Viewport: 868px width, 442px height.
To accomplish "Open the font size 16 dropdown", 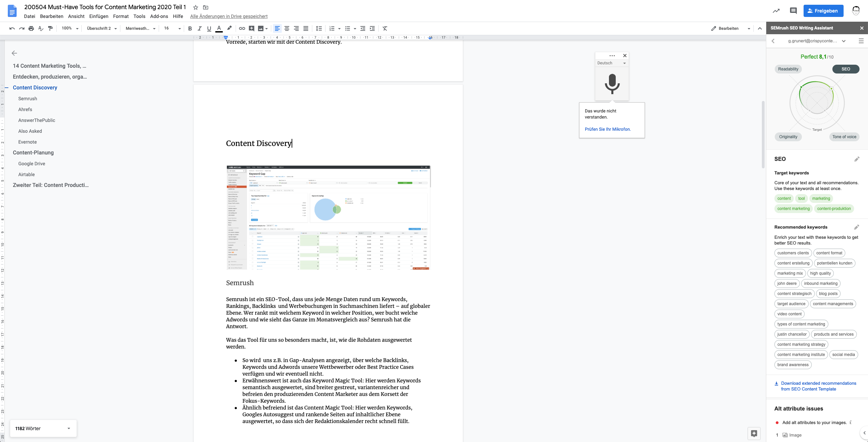I will (x=172, y=28).
